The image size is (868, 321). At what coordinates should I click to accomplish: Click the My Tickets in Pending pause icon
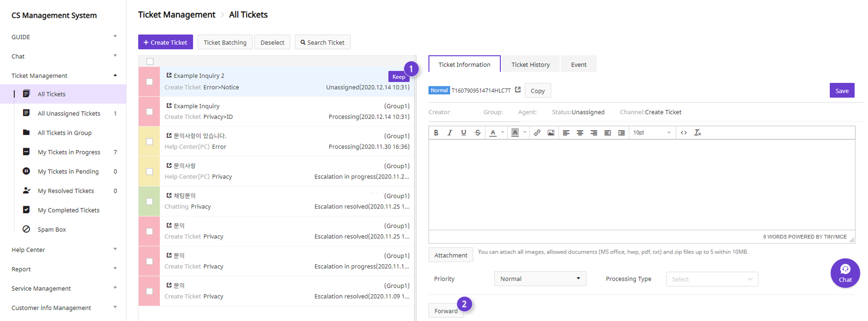click(26, 171)
